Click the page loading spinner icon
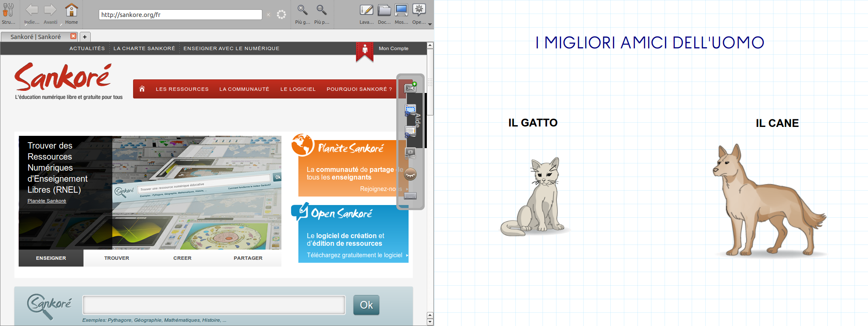Image resolution: width=868 pixels, height=326 pixels. (281, 14)
